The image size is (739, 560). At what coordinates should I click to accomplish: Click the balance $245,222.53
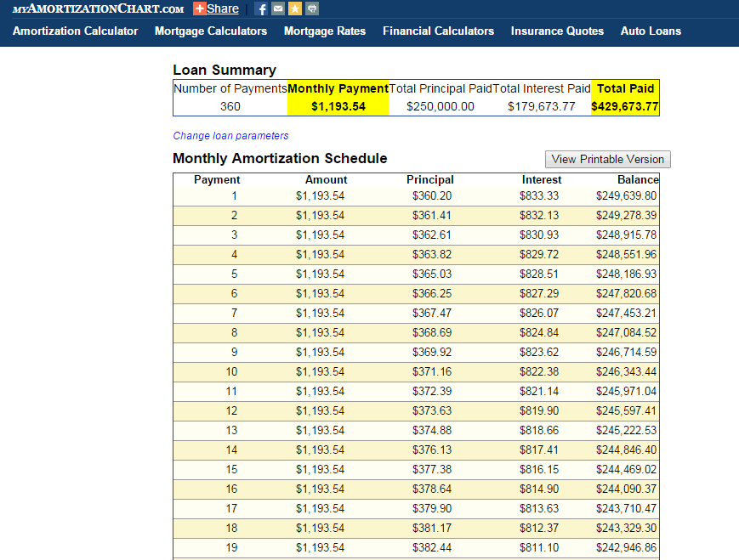pos(626,431)
